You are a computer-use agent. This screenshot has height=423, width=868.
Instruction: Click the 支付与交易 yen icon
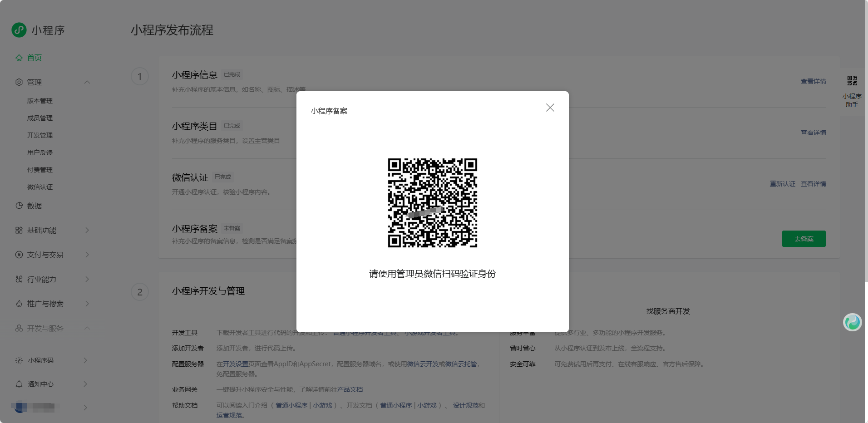(x=19, y=255)
